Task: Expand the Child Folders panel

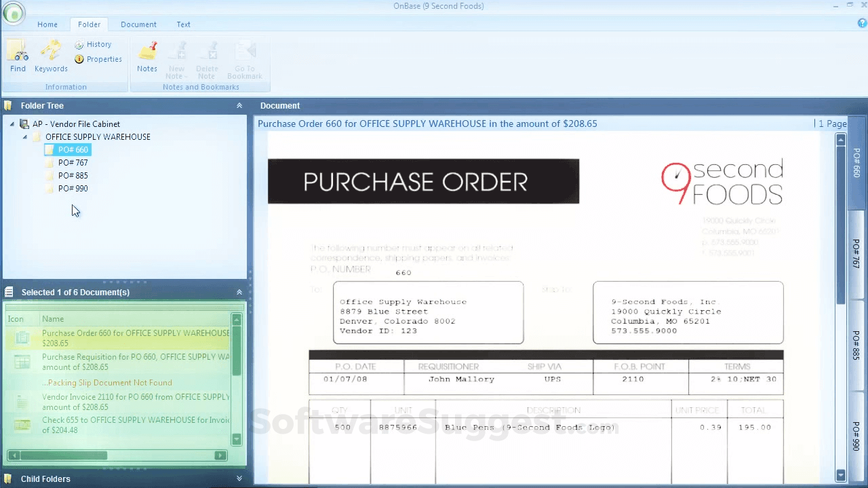Action: (239, 478)
